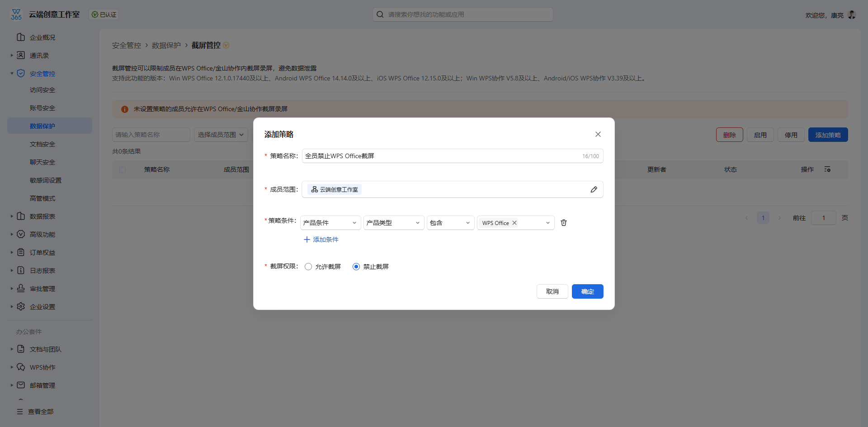Screen dimensions: 868x427
Task: Click the plus icon for 添加条件
Action: (307, 239)
